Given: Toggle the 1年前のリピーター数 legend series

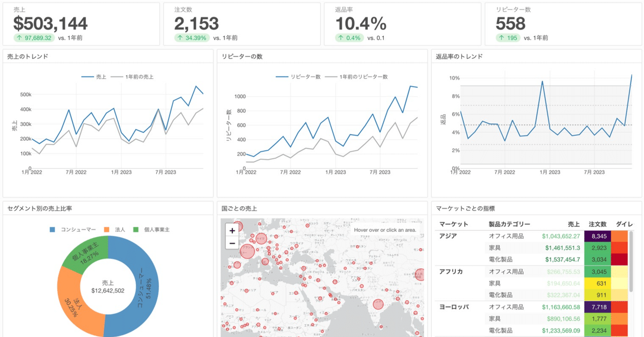Looking at the screenshot, I should [357, 77].
